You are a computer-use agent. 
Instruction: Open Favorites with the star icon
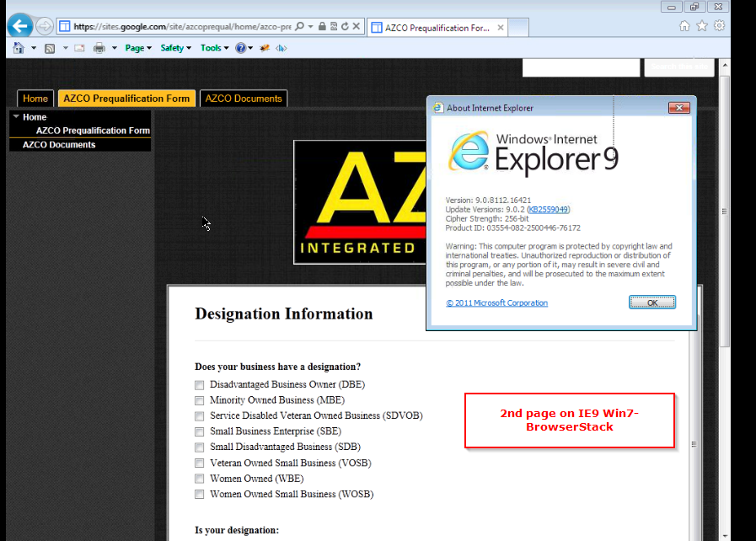click(702, 25)
